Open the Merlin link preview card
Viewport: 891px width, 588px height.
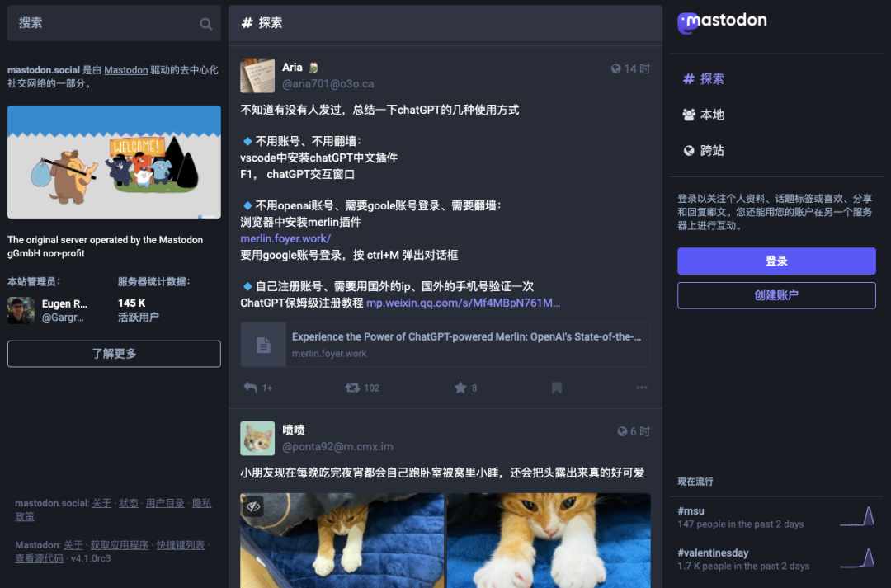(x=445, y=344)
